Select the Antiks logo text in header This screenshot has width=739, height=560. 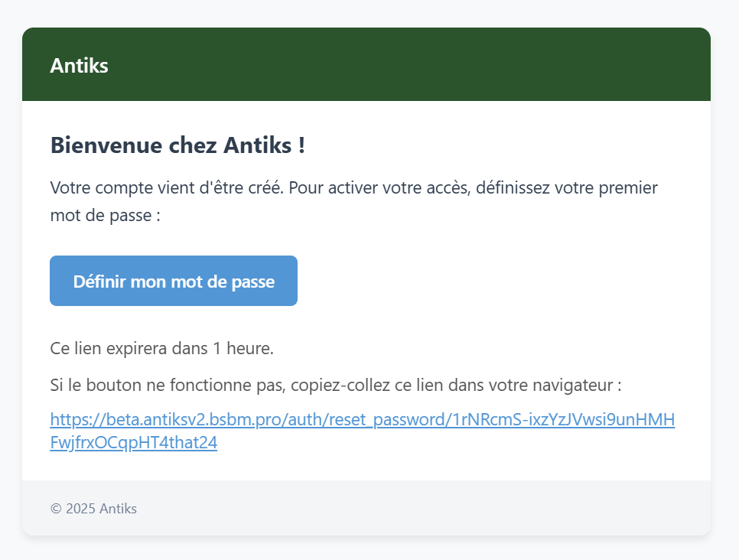point(79,65)
